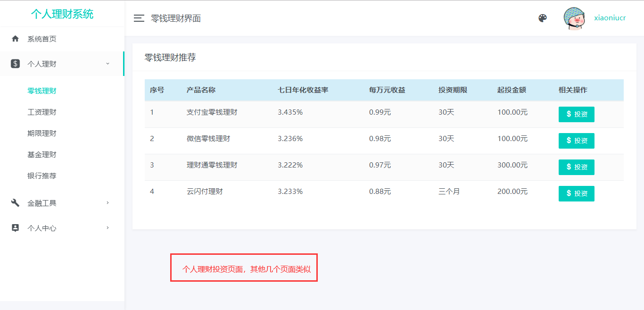Click 个人理财 menu label
The height and width of the screenshot is (310, 644).
(x=42, y=64)
